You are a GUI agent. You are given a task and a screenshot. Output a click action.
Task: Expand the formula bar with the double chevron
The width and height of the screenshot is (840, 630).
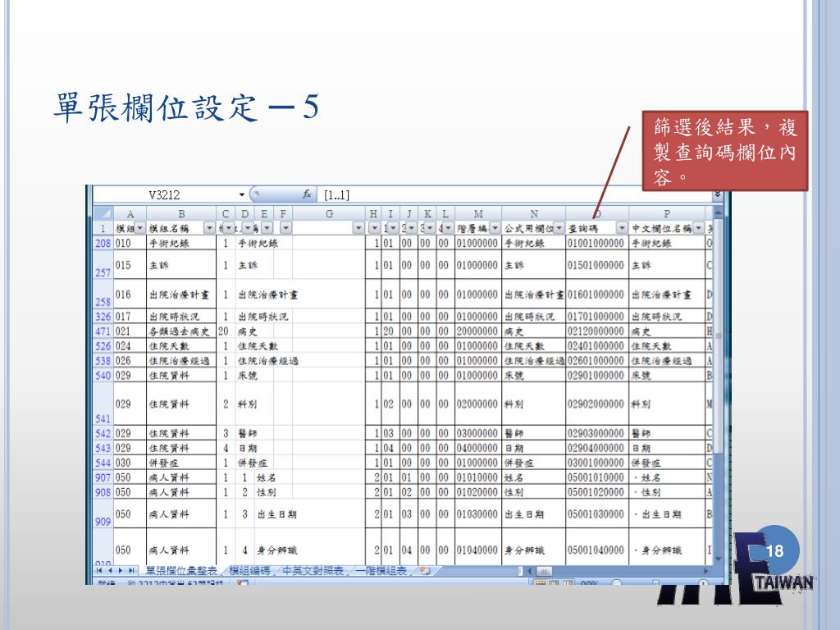718,194
